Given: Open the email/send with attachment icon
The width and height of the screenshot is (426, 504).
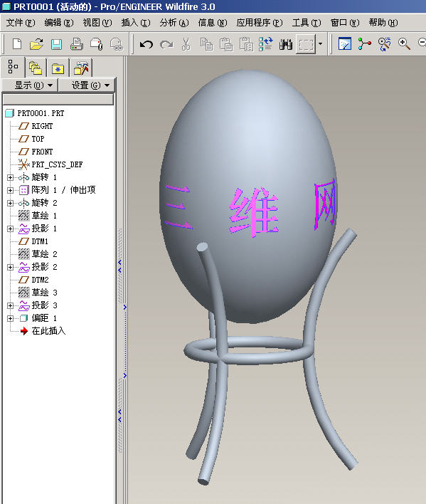Looking at the screenshot, I should click(96, 44).
